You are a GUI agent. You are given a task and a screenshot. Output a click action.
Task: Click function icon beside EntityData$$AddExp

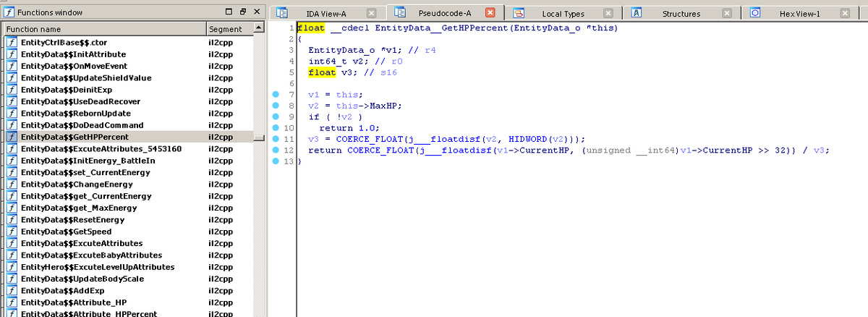pos(11,290)
